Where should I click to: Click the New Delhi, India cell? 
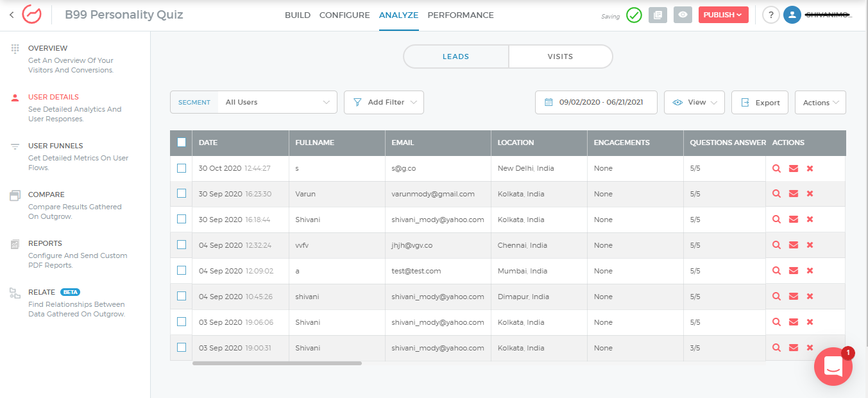tap(540, 168)
